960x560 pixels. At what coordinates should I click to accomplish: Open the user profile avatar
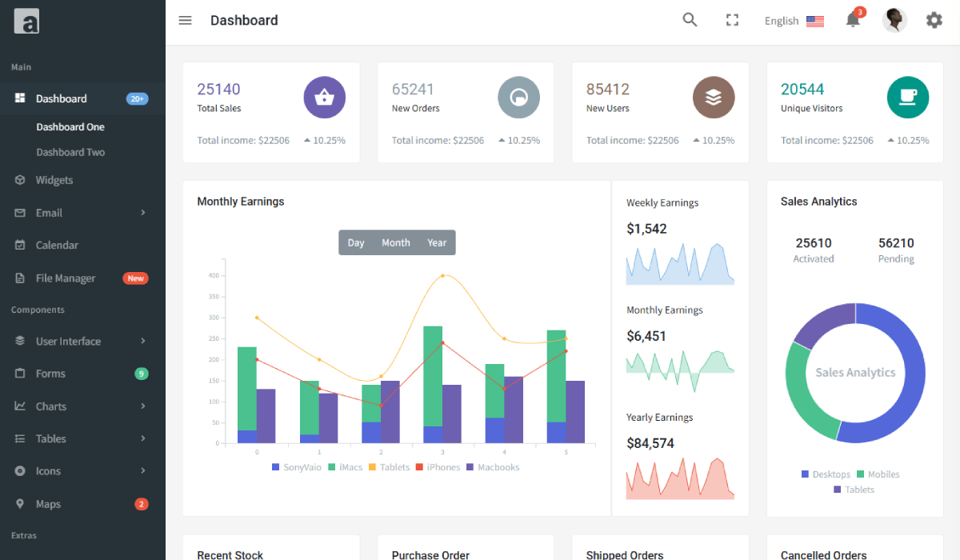coord(894,21)
